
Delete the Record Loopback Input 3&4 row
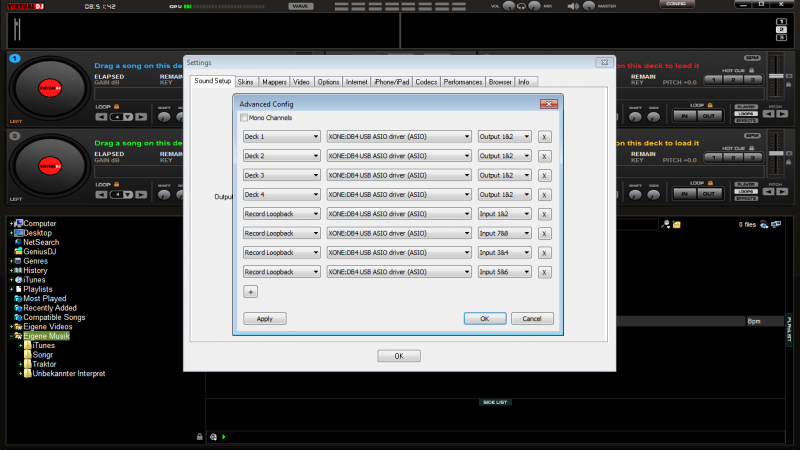click(x=544, y=253)
